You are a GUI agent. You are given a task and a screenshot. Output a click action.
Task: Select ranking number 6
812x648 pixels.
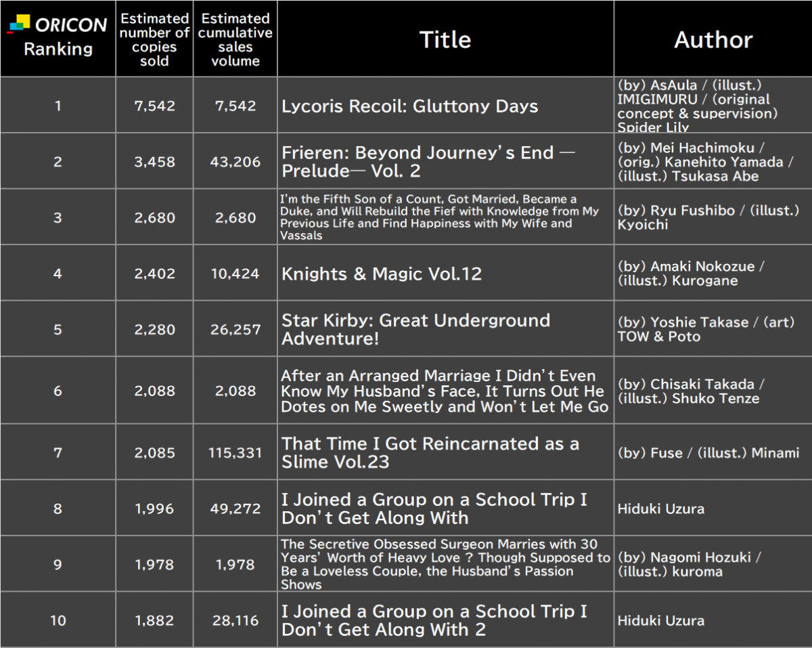(58, 391)
